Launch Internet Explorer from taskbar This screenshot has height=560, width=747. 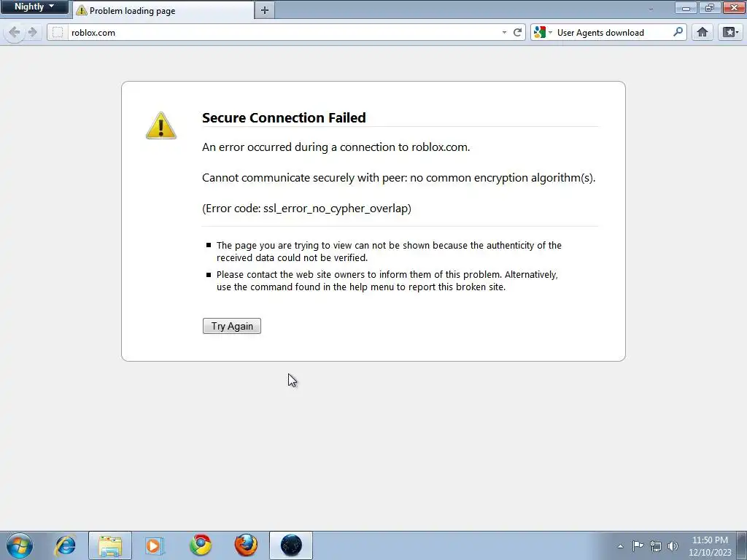click(65, 545)
